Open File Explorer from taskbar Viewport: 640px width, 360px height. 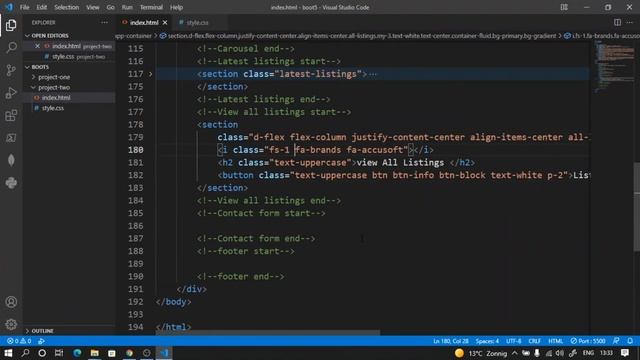pos(94,353)
